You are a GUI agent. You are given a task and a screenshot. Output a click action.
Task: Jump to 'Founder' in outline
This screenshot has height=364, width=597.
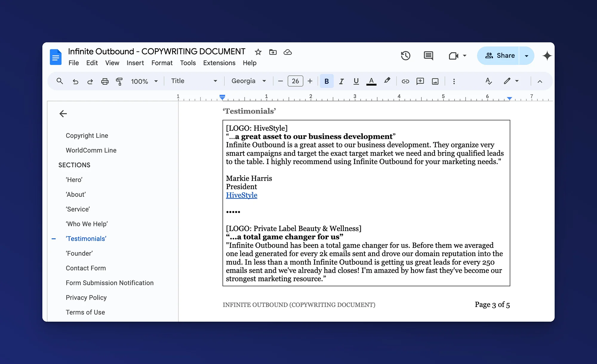(x=79, y=253)
